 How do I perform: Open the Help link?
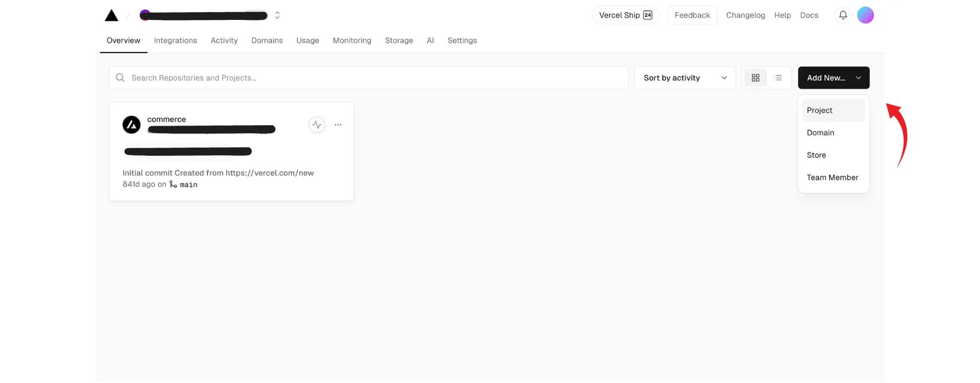point(782,15)
